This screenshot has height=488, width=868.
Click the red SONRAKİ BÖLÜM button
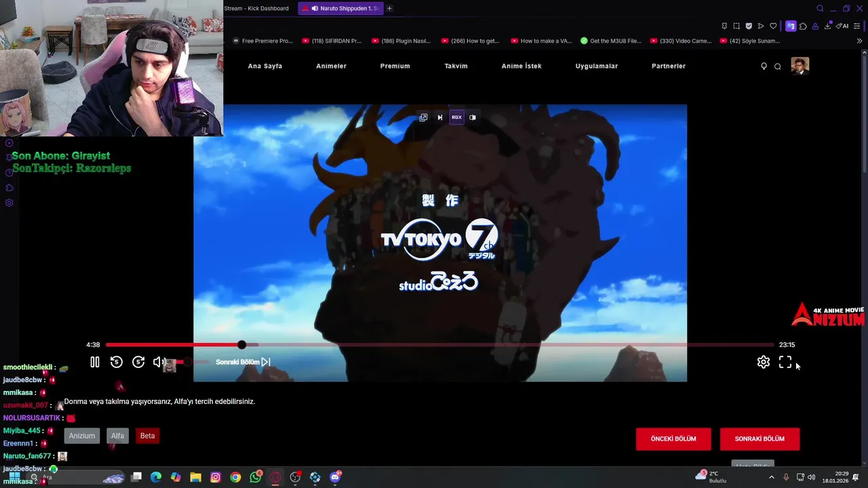point(759,439)
